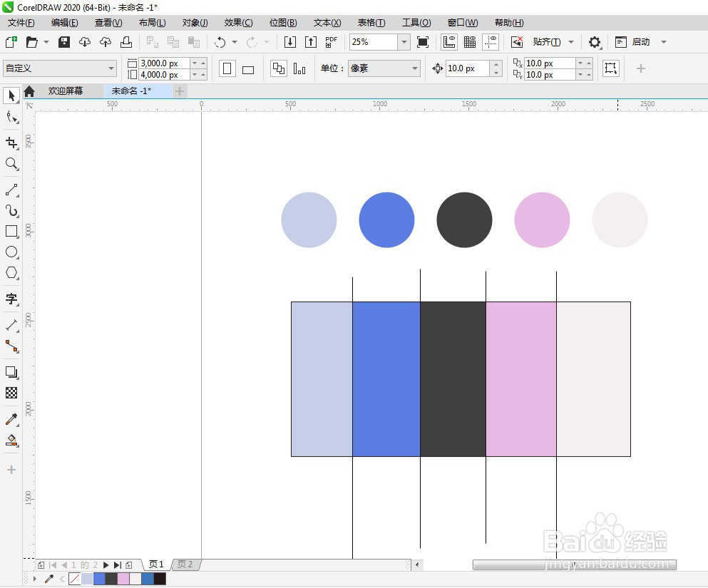Screen dimensions: 708x588
Task: Open the Effects menu
Action: 238,23
